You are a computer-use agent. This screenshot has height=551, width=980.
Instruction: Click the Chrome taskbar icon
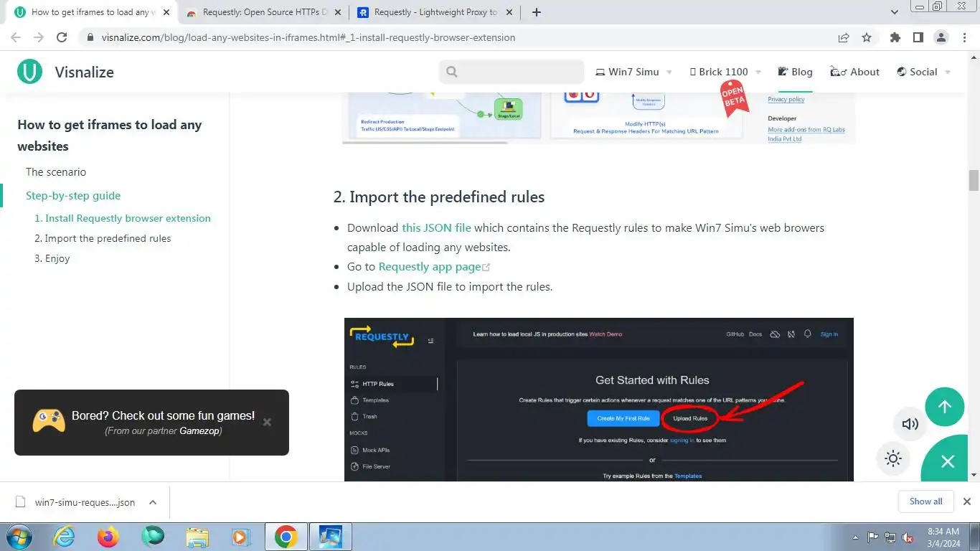coord(286,537)
